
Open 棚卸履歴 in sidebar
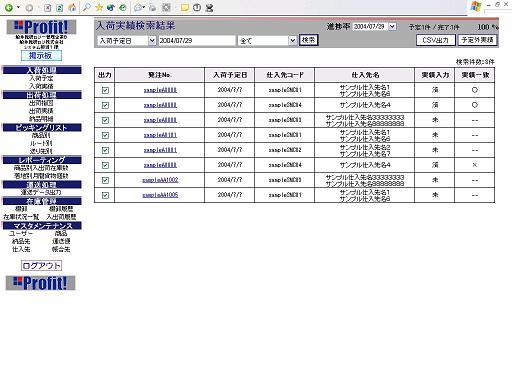pyautogui.click(x=61, y=209)
